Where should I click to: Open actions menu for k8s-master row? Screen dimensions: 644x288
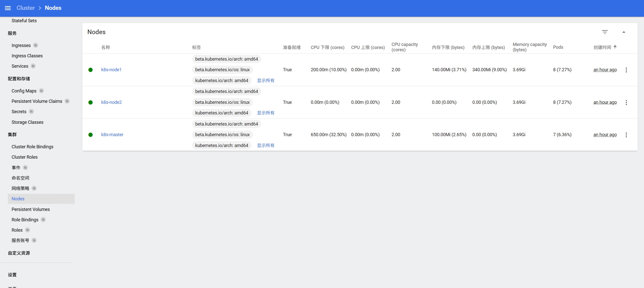(626, 135)
